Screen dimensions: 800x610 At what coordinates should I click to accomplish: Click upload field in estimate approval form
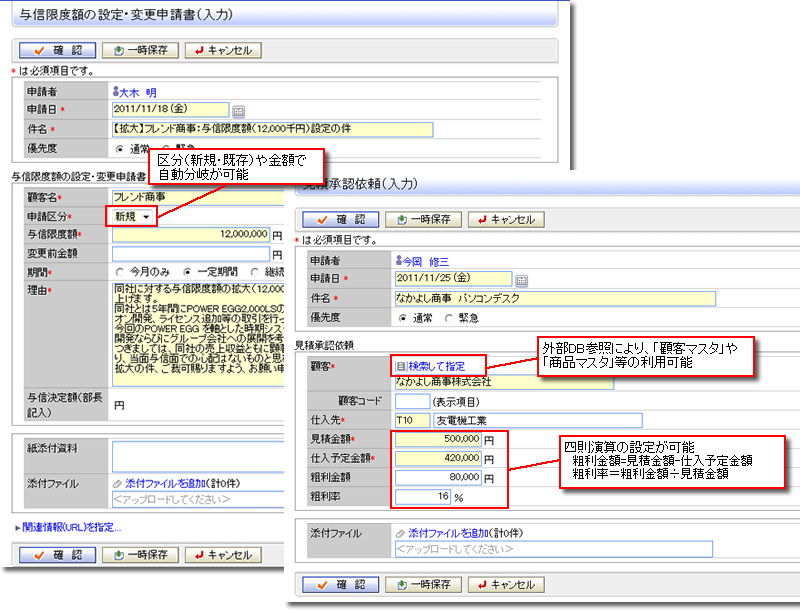(554, 549)
